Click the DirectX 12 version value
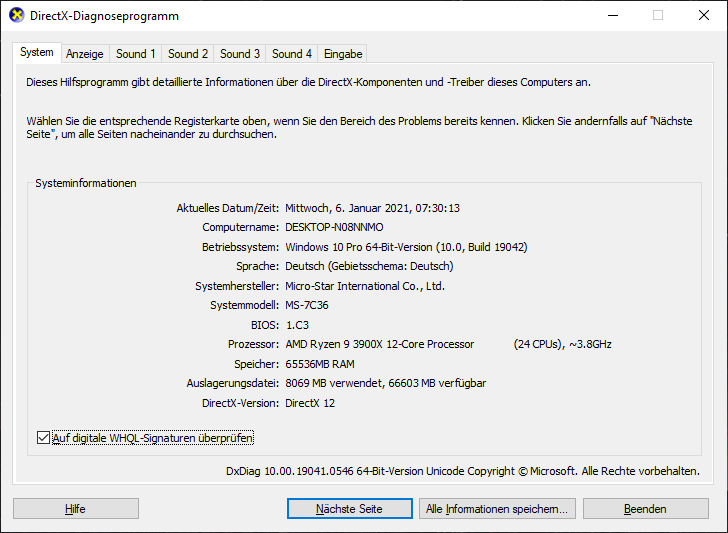728x533 pixels. coord(310,403)
